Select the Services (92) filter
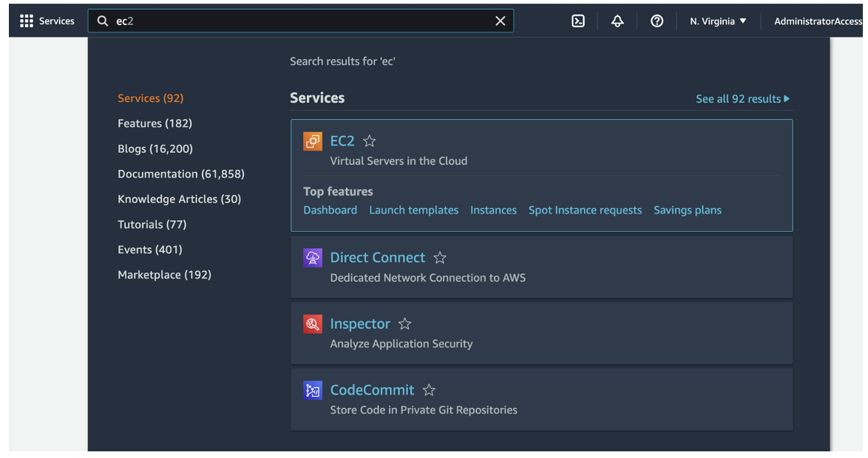This screenshot has width=868, height=458. tap(151, 98)
